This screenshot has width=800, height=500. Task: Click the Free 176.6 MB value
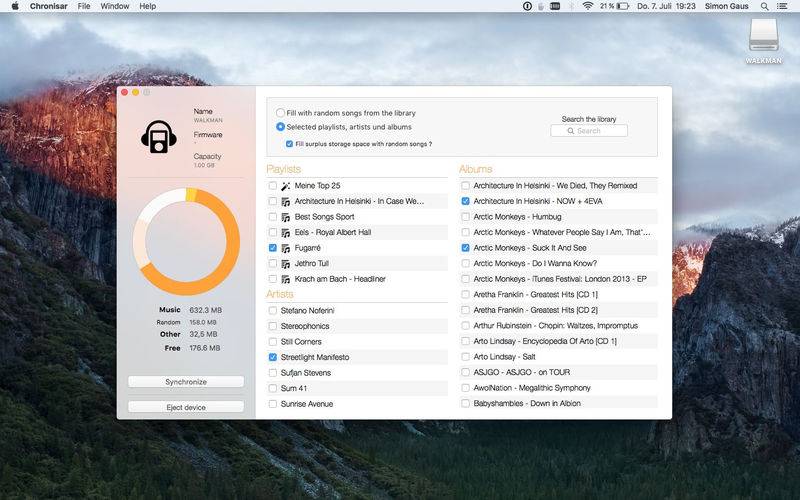pos(205,348)
